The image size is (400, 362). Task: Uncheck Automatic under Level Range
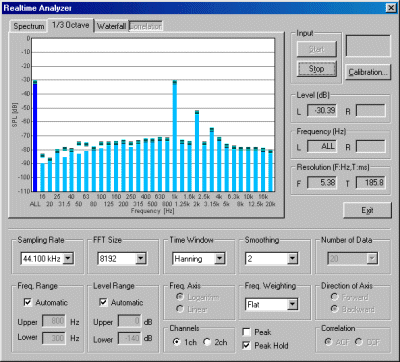103,302
